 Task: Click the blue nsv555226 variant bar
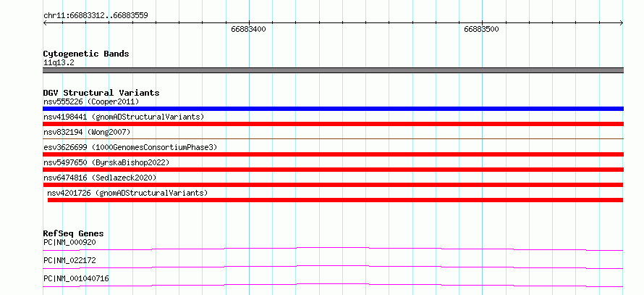(x=333, y=109)
